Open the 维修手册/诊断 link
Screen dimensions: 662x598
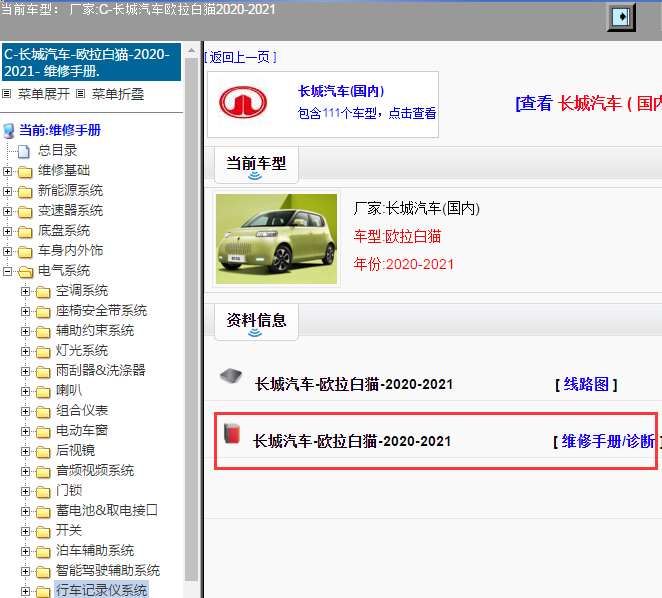click(x=608, y=441)
